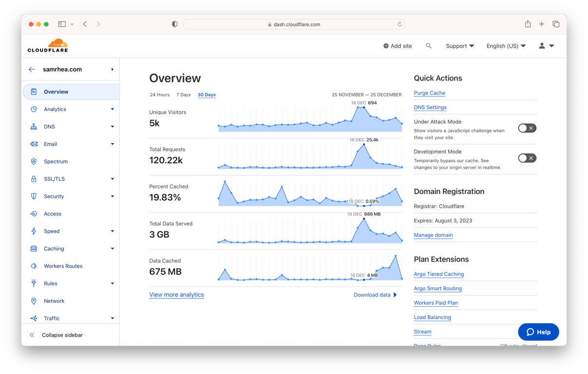
Task: Select the 7 Days time range tab
Action: coord(184,94)
